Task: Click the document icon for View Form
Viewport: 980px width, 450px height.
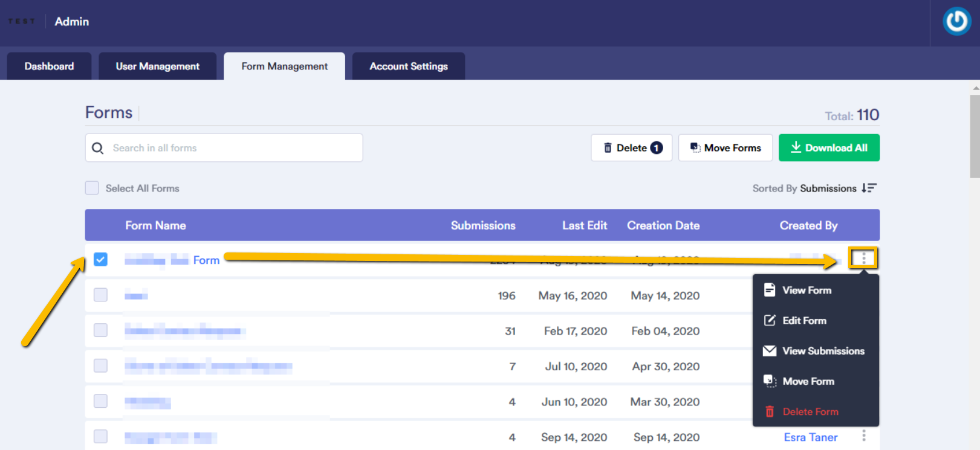Action: 769,290
